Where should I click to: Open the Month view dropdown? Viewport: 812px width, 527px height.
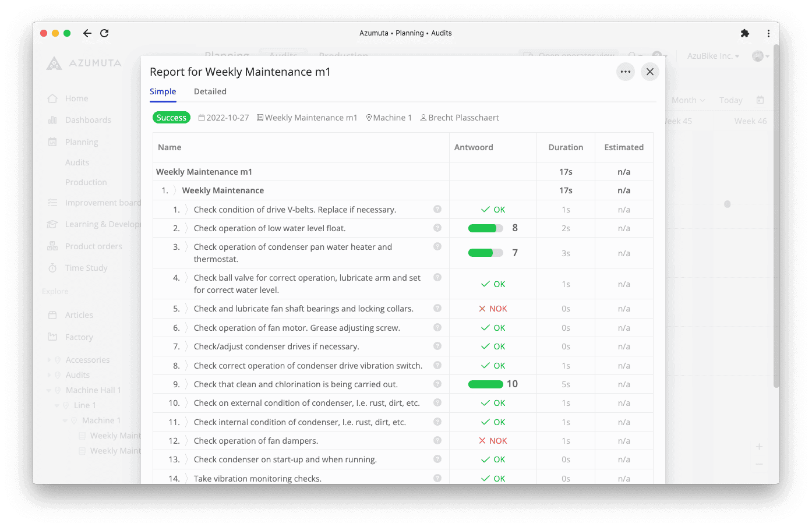click(x=687, y=100)
